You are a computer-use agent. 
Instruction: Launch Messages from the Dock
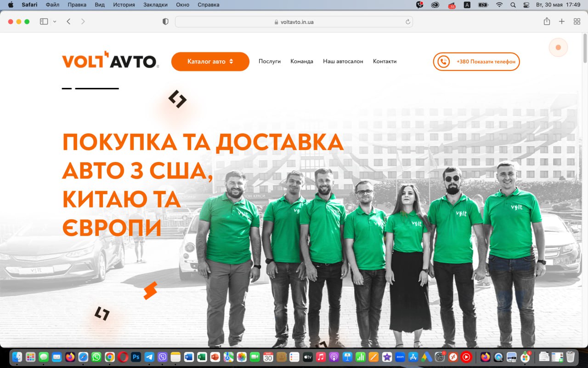tap(44, 357)
